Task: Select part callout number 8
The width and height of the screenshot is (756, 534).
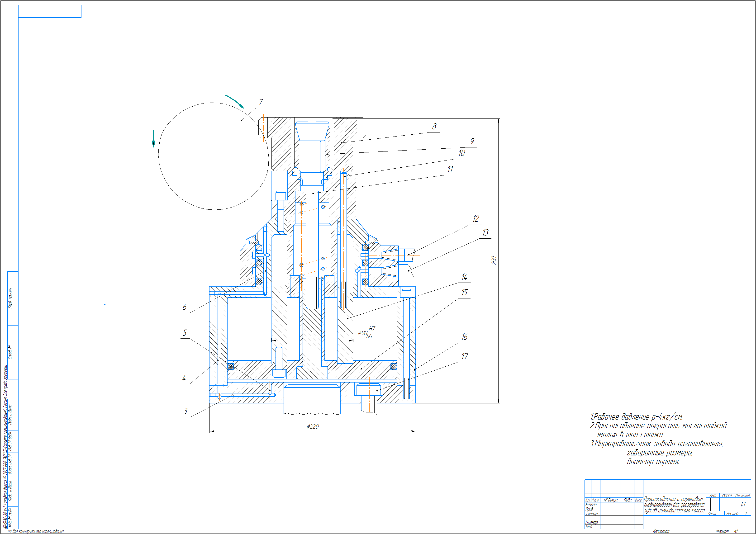Action: coord(434,126)
